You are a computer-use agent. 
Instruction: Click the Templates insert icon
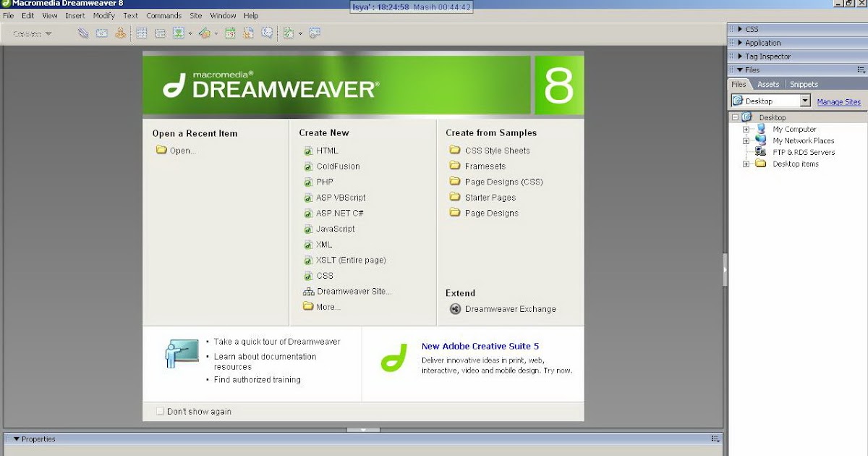point(289,33)
